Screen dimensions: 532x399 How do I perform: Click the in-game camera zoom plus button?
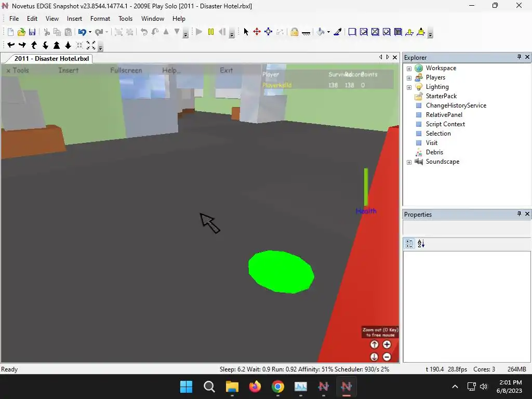pos(387,344)
